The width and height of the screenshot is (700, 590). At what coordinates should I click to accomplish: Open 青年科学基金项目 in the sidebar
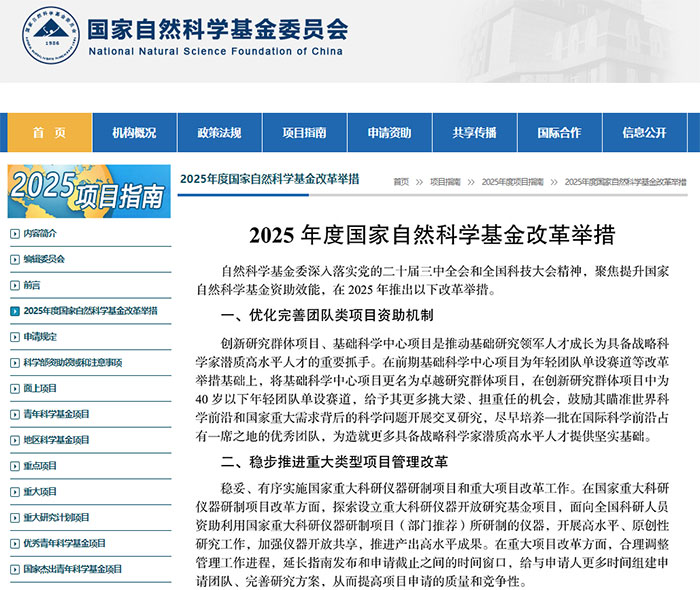56,415
